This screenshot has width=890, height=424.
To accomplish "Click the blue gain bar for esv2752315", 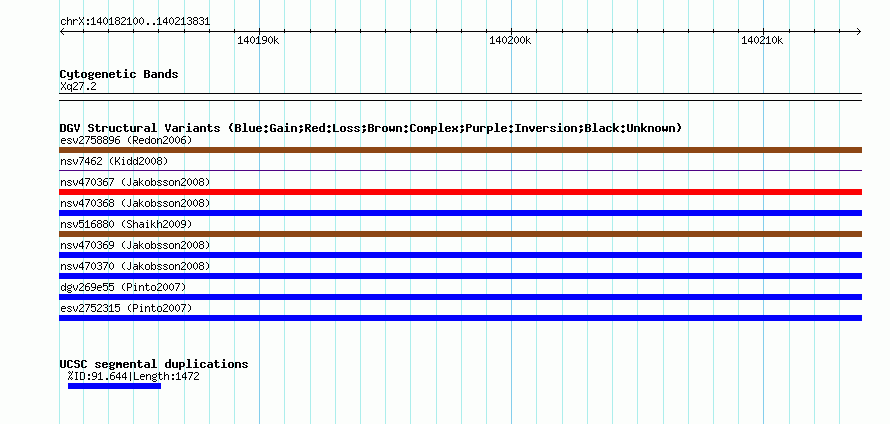I will pos(460,318).
